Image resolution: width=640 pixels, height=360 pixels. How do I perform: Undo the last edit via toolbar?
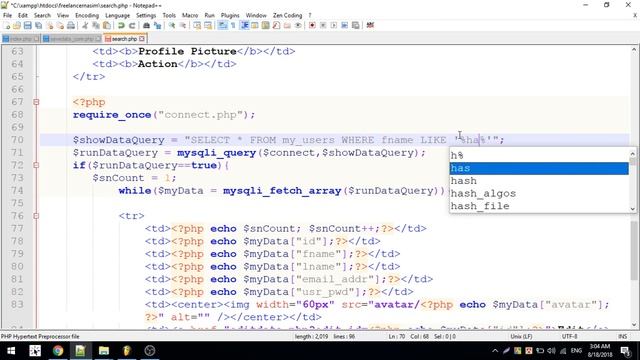[121, 26]
